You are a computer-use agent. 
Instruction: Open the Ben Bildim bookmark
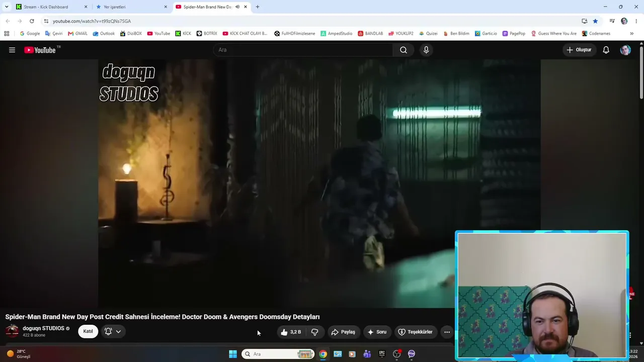(x=456, y=34)
